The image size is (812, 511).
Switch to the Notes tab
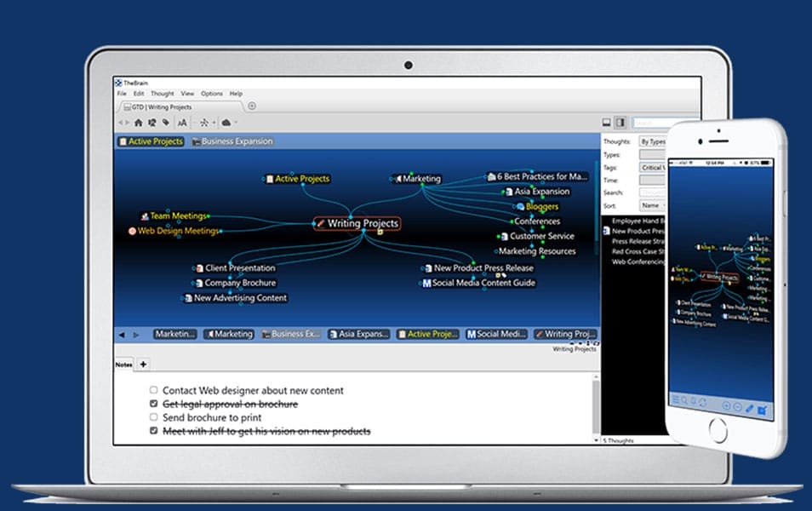(123, 364)
